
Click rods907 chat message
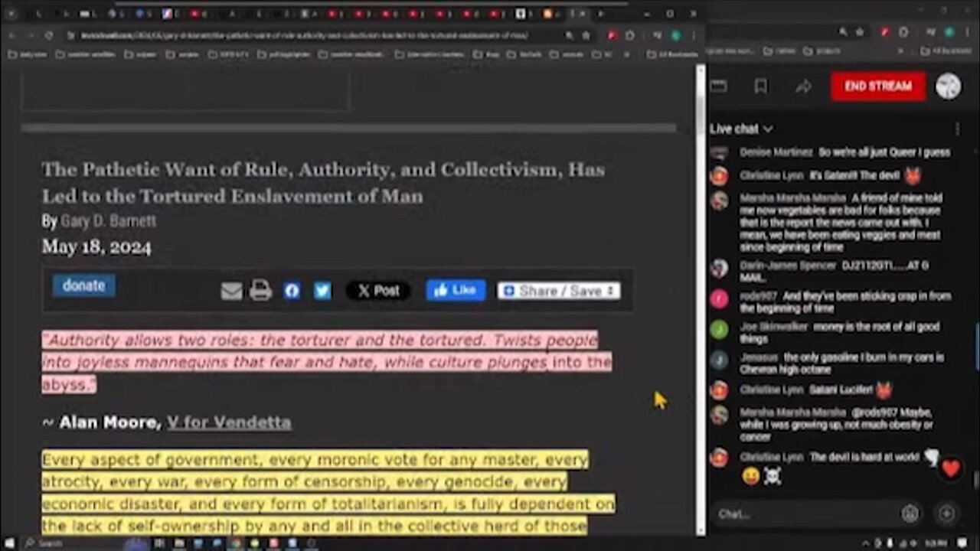pos(845,302)
